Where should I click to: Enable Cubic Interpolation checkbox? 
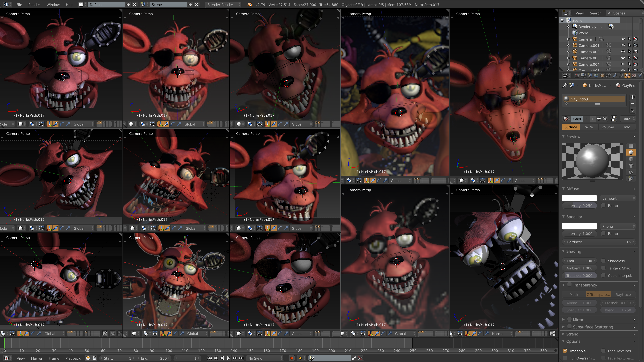(x=603, y=275)
